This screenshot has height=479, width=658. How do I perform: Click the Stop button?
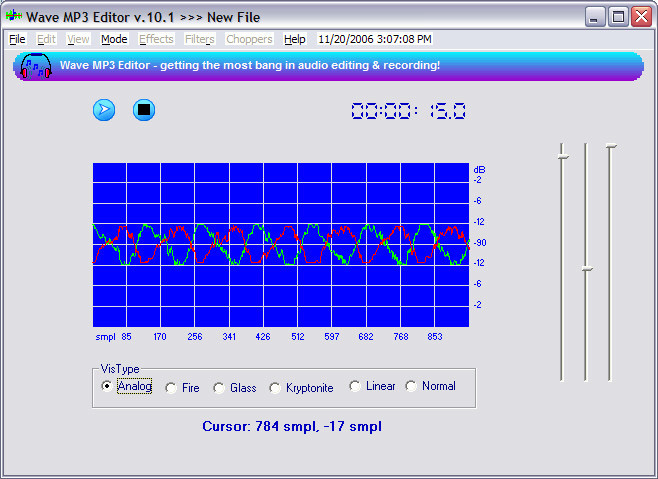(x=144, y=110)
